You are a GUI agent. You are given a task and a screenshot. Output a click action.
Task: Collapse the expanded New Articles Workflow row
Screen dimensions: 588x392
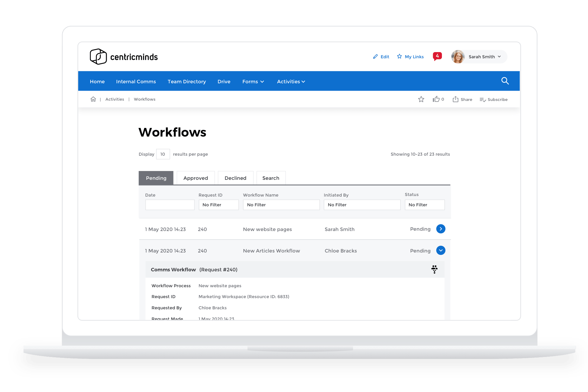[x=440, y=250]
